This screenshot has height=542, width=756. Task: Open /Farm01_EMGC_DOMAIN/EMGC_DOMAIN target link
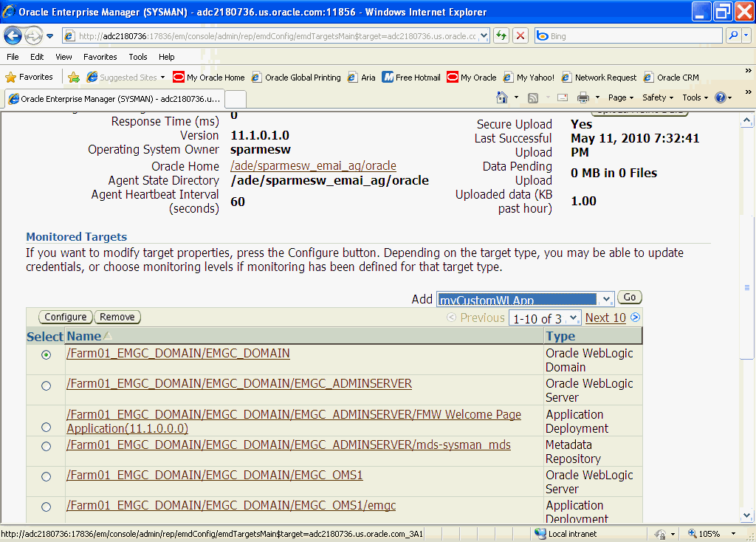tap(179, 354)
